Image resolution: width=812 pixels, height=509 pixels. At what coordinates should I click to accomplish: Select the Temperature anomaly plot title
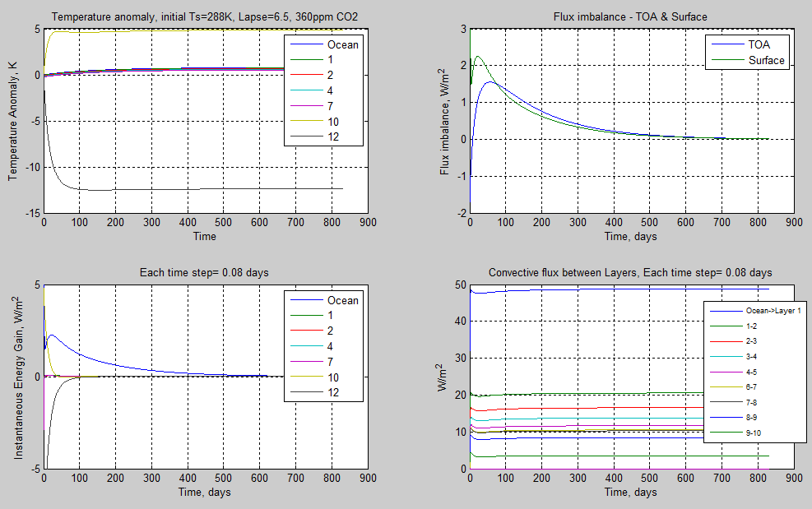pyautogui.click(x=205, y=16)
